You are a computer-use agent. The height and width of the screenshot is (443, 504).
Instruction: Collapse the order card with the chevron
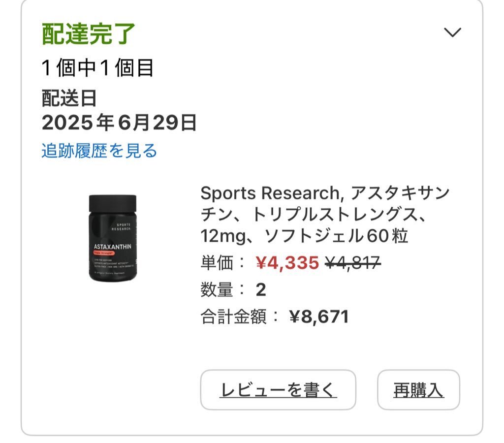(x=453, y=32)
